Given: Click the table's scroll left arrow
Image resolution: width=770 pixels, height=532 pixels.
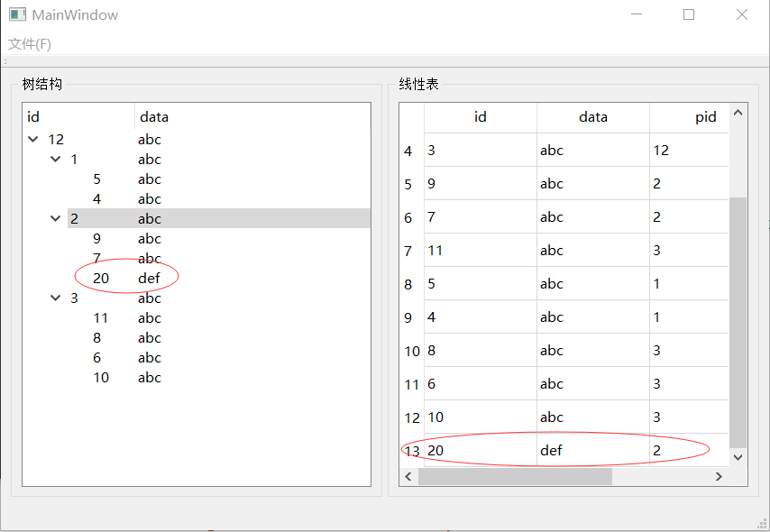Looking at the screenshot, I should pos(408,476).
